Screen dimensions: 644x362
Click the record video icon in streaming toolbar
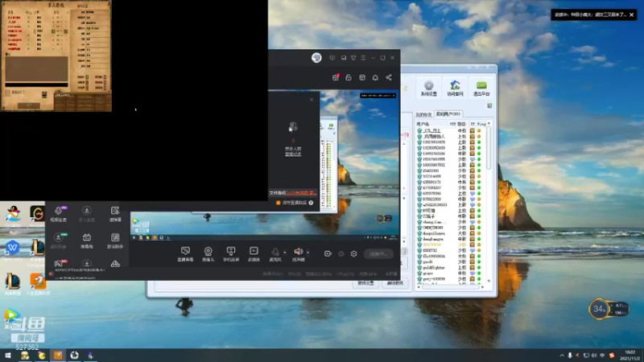tap(328, 253)
